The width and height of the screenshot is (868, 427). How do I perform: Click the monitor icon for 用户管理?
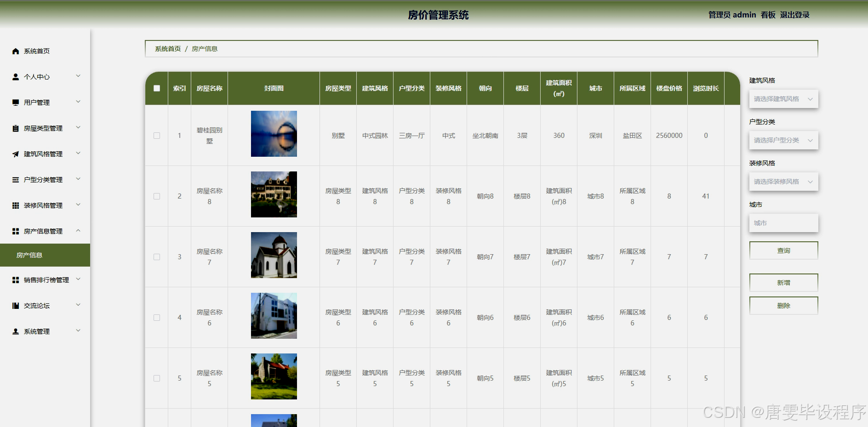[16, 102]
